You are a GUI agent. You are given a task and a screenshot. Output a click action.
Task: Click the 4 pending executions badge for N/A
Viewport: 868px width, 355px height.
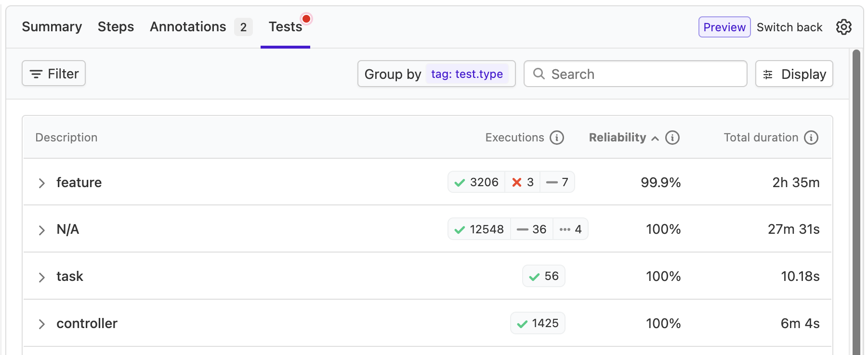click(571, 229)
